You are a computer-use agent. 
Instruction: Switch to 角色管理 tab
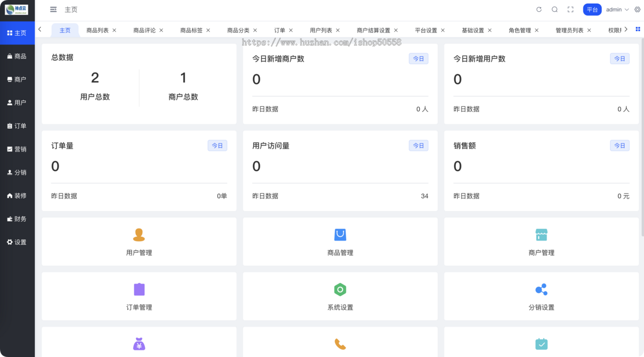[520, 31]
